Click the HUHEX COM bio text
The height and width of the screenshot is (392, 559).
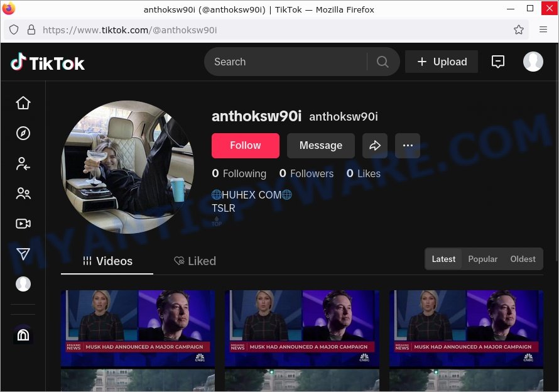(252, 195)
